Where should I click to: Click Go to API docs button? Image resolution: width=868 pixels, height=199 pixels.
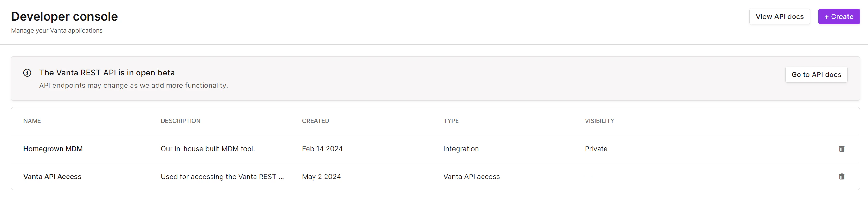tap(816, 75)
